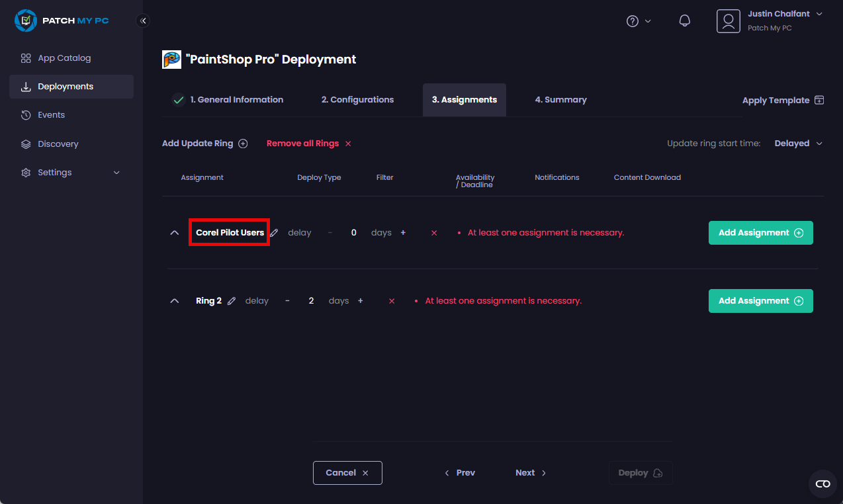Increase the Ring 2 delay days with plus
Image resolution: width=843 pixels, height=504 pixels.
(361, 301)
